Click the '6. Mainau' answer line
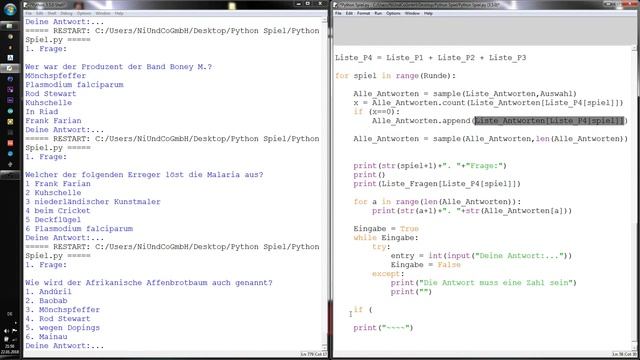640x360 pixels. [x=46, y=336]
